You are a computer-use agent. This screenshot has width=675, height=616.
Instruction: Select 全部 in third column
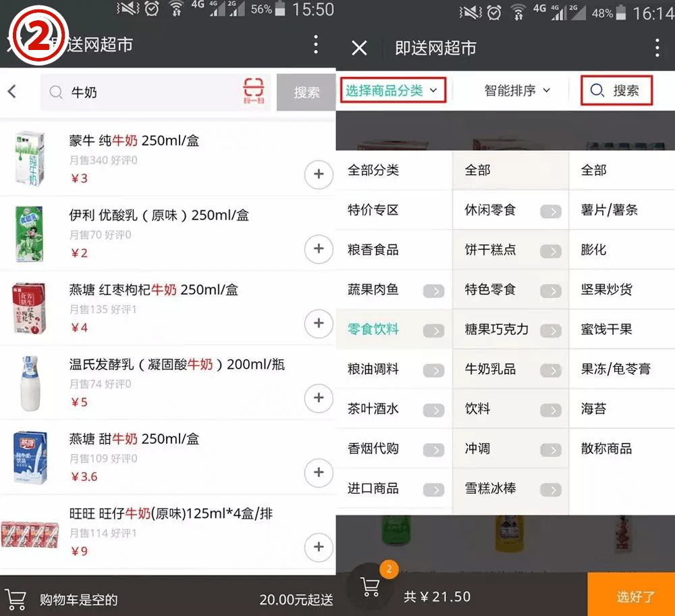622,170
